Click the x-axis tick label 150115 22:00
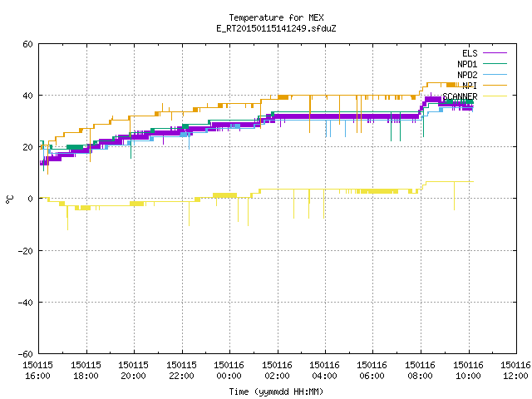 (182, 371)
